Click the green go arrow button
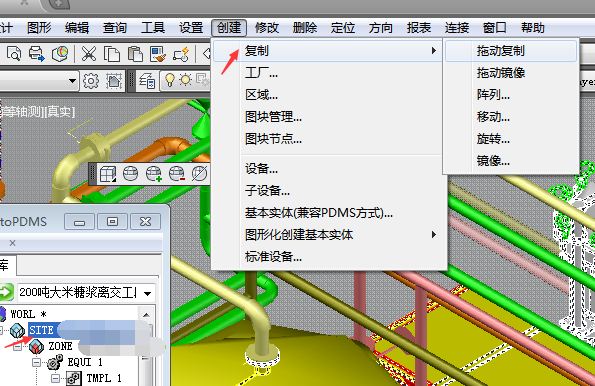The image size is (595, 386). coord(6,292)
